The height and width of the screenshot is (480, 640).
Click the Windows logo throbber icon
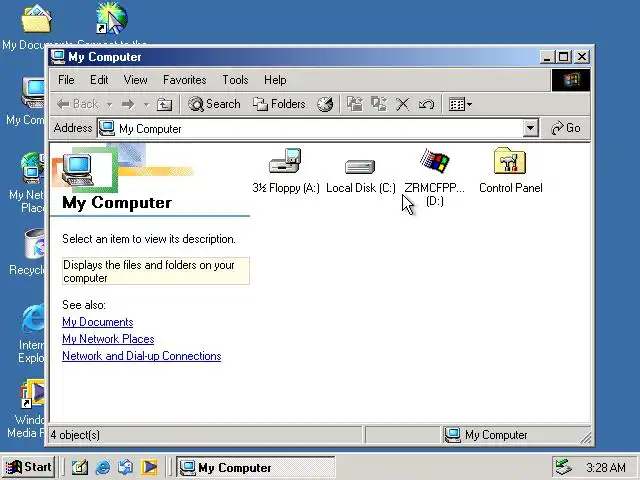coord(571,80)
